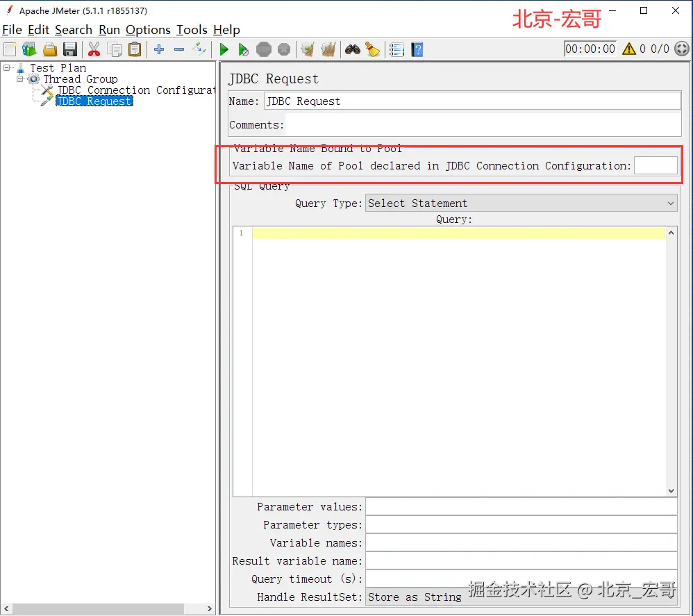
Task: Click the yellow warning triangle icon
Action: 629,49
